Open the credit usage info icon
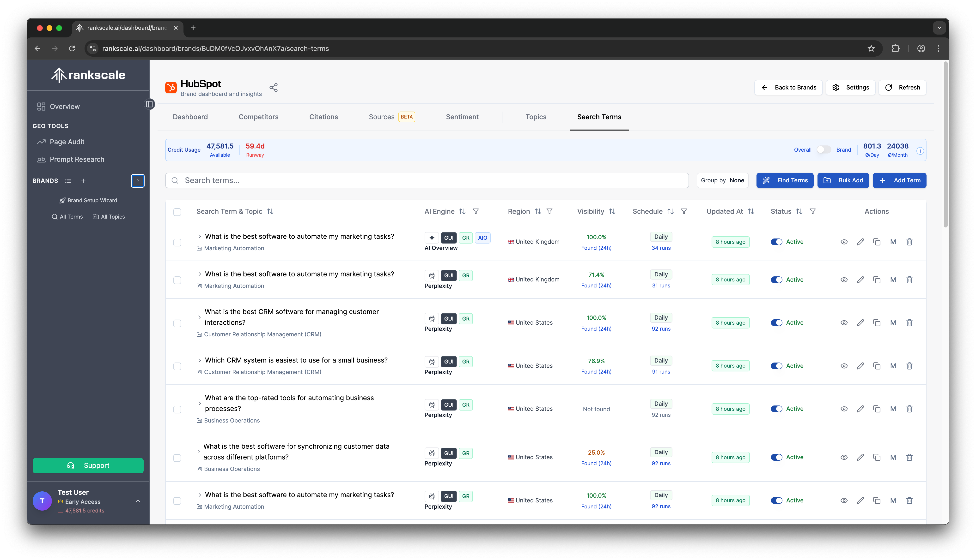 [x=920, y=151]
